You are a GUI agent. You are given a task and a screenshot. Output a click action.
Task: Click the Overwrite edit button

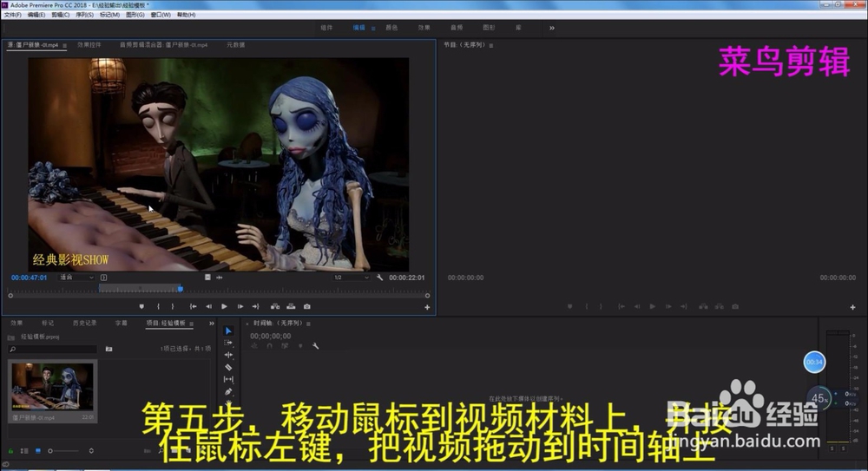(x=291, y=306)
